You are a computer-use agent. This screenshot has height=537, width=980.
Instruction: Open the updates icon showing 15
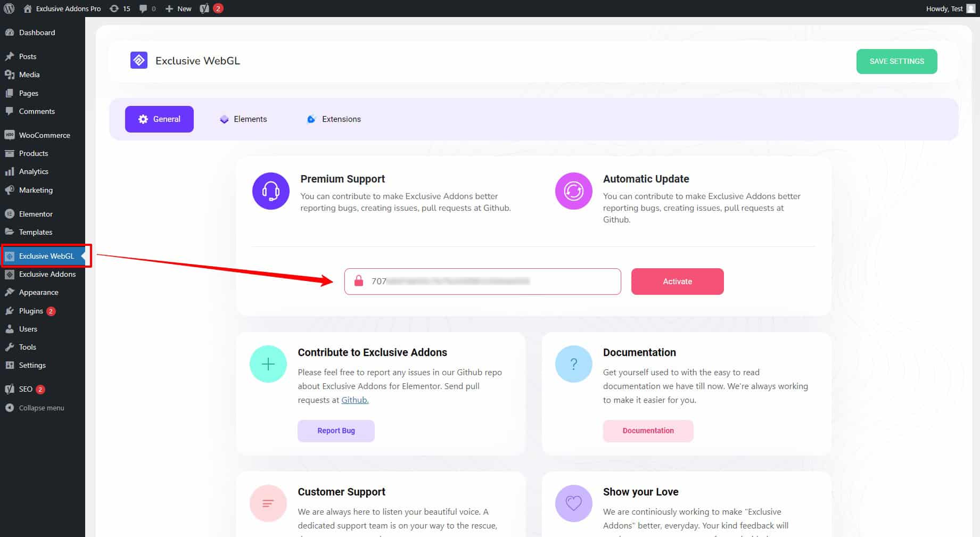pos(120,9)
